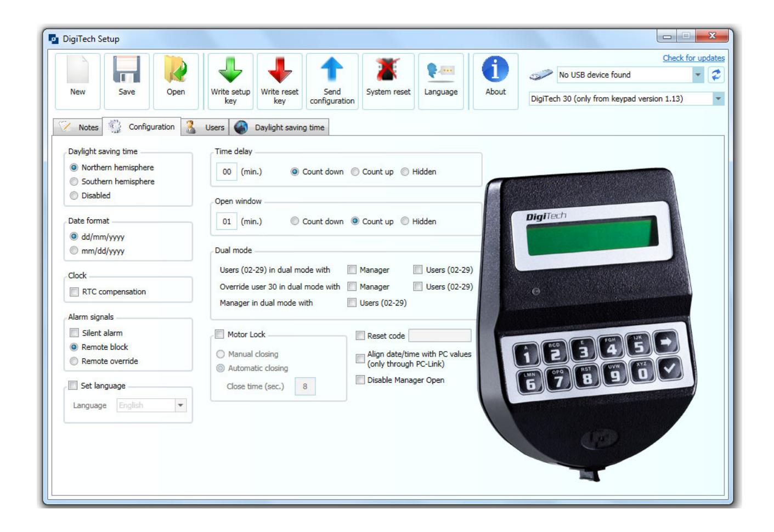
Task: Choose mm/dd/yyyy date format
Action: 74,251
